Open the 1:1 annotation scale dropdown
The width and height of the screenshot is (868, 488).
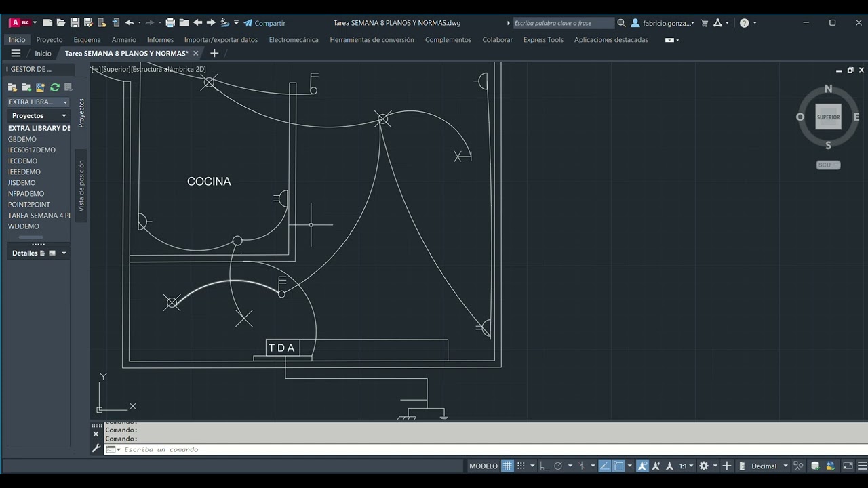(x=686, y=466)
